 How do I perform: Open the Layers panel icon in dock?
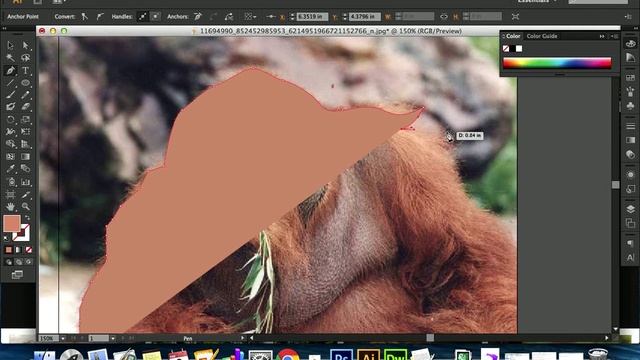[x=630, y=209]
